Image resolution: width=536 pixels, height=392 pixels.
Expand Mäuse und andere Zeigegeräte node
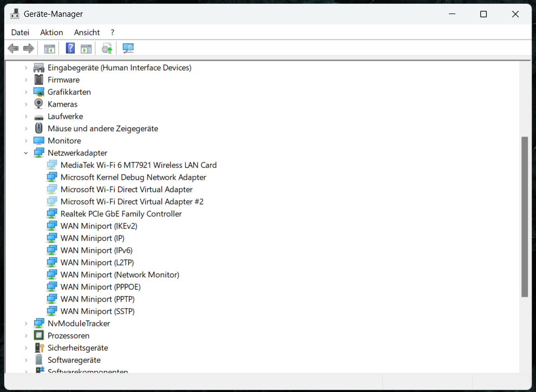pos(26,128)
